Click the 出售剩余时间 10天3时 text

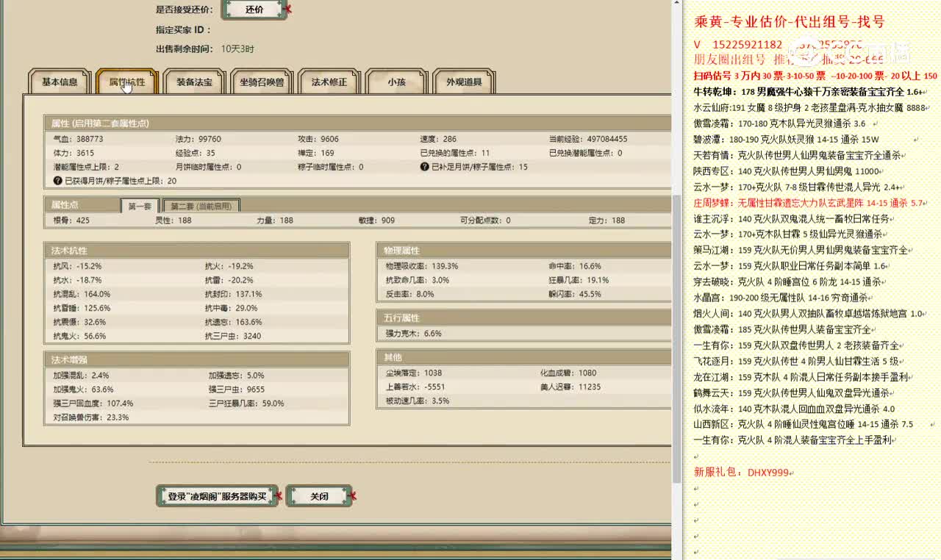point(205,49)
